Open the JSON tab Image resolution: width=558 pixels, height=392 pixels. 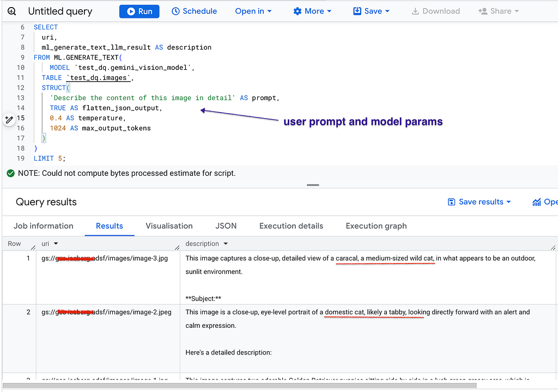(x=226, y=226)
